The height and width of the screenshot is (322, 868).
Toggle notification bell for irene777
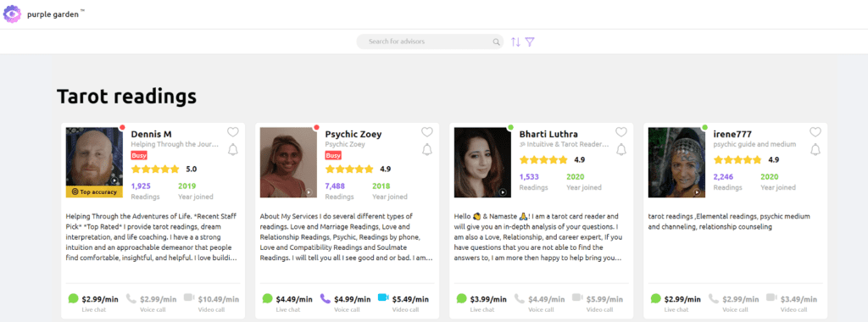pos(815,149)
